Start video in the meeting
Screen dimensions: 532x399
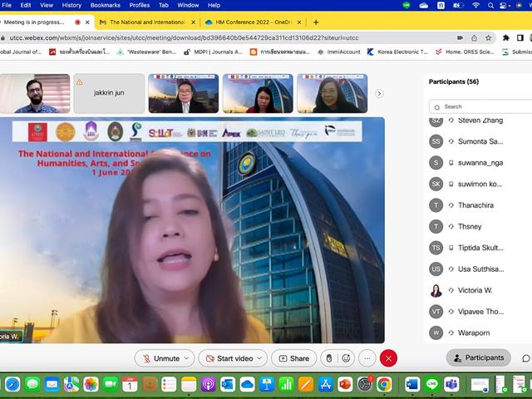[229, 358]
